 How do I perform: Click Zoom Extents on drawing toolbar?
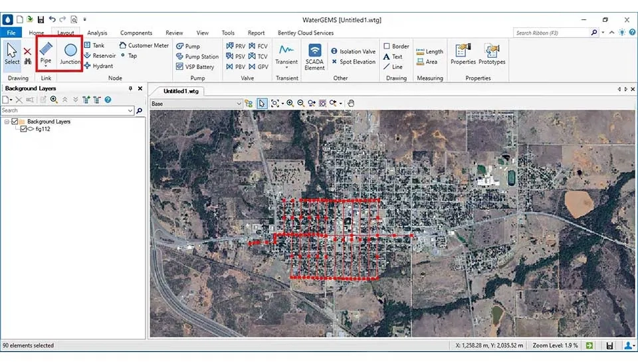[x=275, y=104]
